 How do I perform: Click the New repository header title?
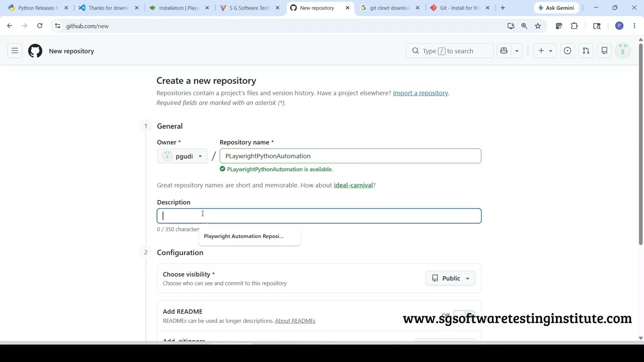71,51
